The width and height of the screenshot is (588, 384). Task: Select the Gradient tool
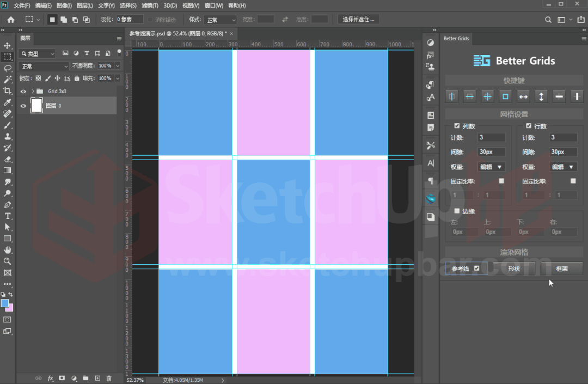point(7,170)
